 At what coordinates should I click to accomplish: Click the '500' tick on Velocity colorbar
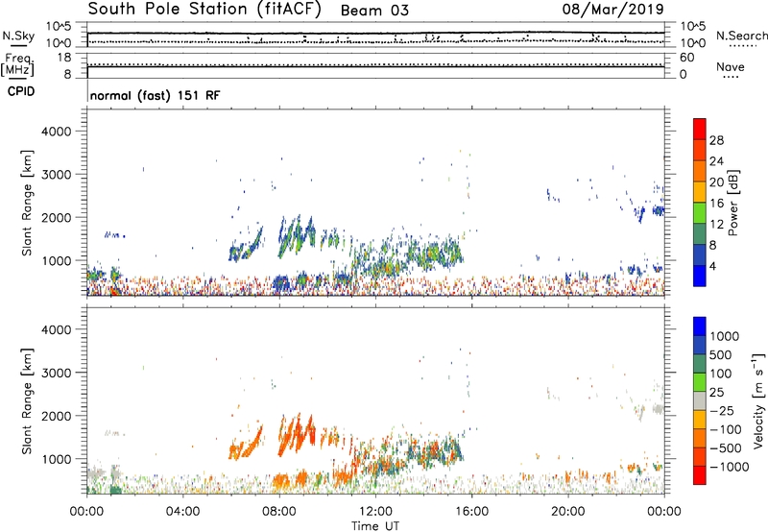tap(720, 354)
